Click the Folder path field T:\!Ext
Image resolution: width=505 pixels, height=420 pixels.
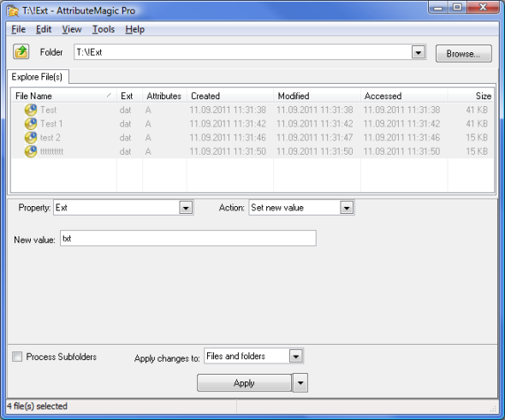[x=243, y=52]
